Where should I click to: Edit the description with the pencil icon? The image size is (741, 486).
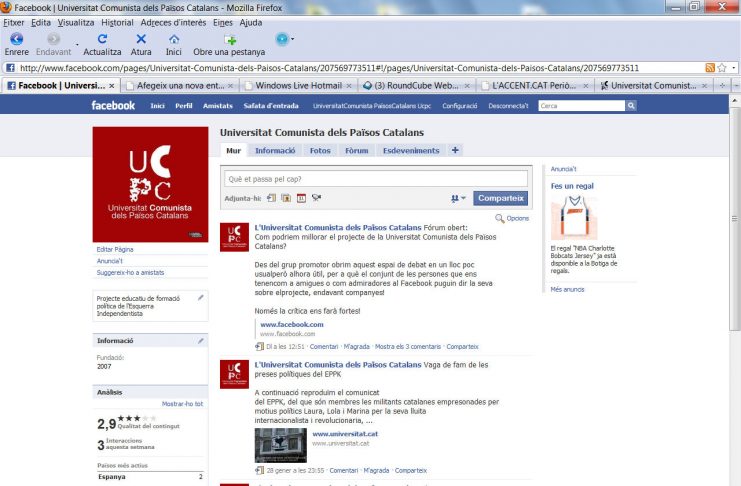pyautogui.click(x=200, y=297)
